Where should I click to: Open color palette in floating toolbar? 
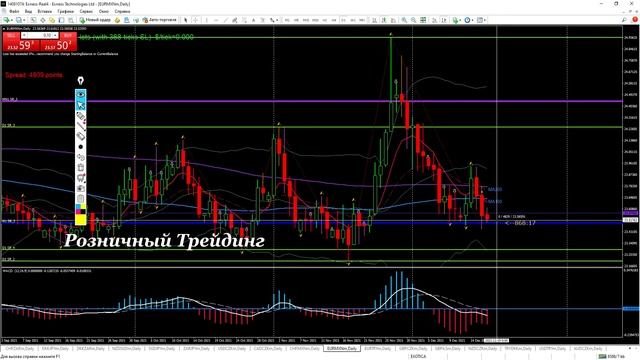click(80, 209)
